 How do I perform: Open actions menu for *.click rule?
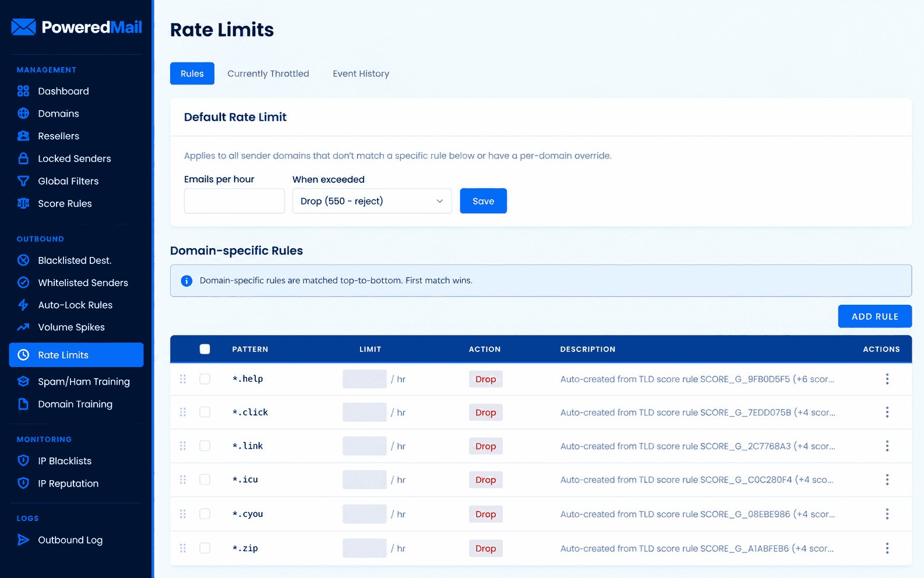[x=887, y=412]
